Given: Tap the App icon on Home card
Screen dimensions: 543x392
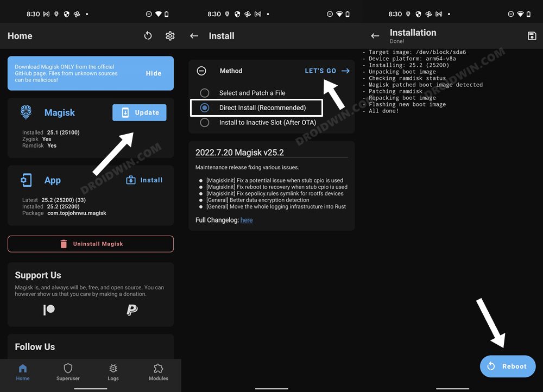Looking at the screenshot, I should tap(26, 180).
